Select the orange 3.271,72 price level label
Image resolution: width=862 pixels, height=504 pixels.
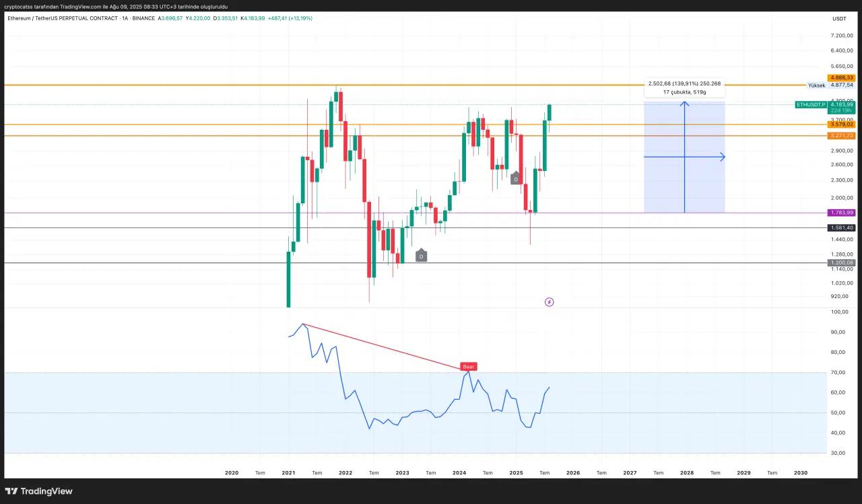pos(841,136)
